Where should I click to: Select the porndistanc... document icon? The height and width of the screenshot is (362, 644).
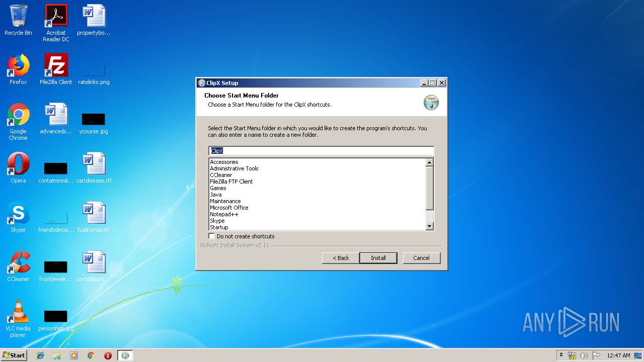(94, 266)
